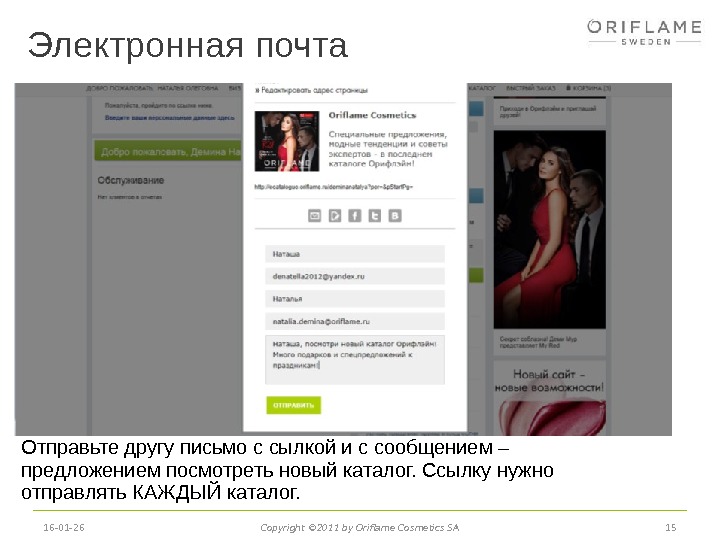Click Введите ваши персональные данные здесь link
Viewport: 720px width, 540px height.
coord(169,118)
